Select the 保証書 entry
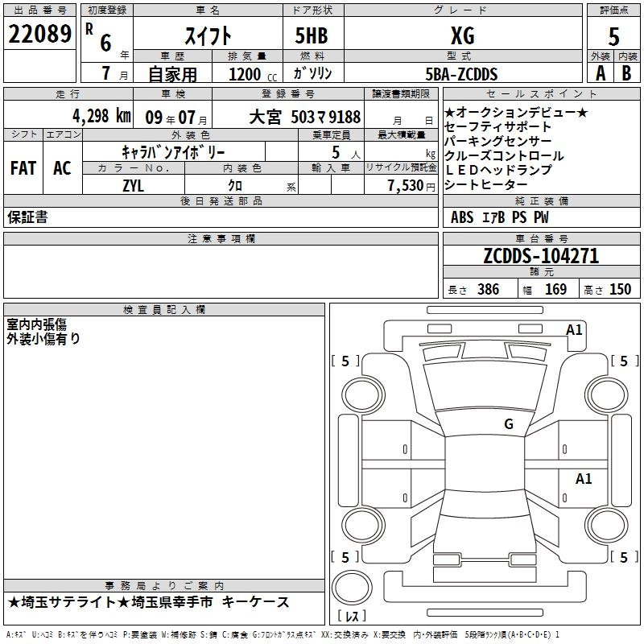This screenshot has width=644, height=644. click(27, 217)
